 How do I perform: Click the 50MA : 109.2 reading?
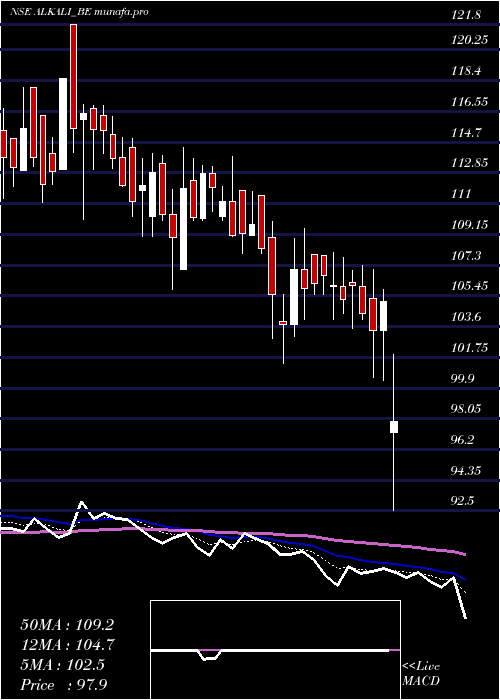point(67,625)
